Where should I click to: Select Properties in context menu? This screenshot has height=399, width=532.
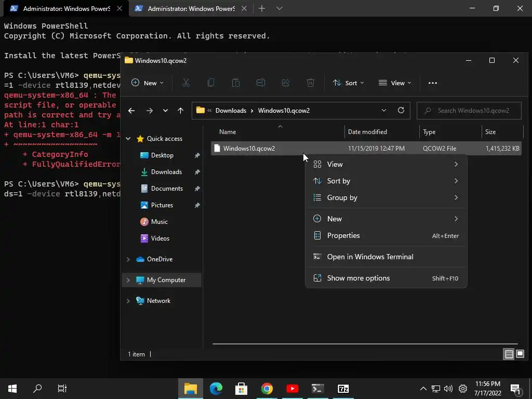386,235
